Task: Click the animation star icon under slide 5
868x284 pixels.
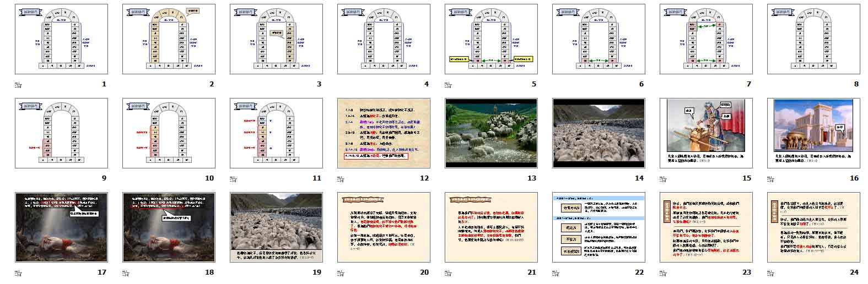Action: pyautogui.click(x=448, y=84)
